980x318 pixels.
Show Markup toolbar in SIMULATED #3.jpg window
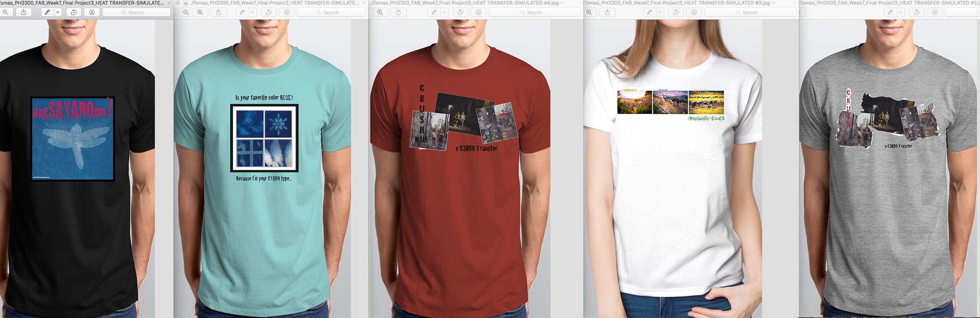(x=694, y=12)
